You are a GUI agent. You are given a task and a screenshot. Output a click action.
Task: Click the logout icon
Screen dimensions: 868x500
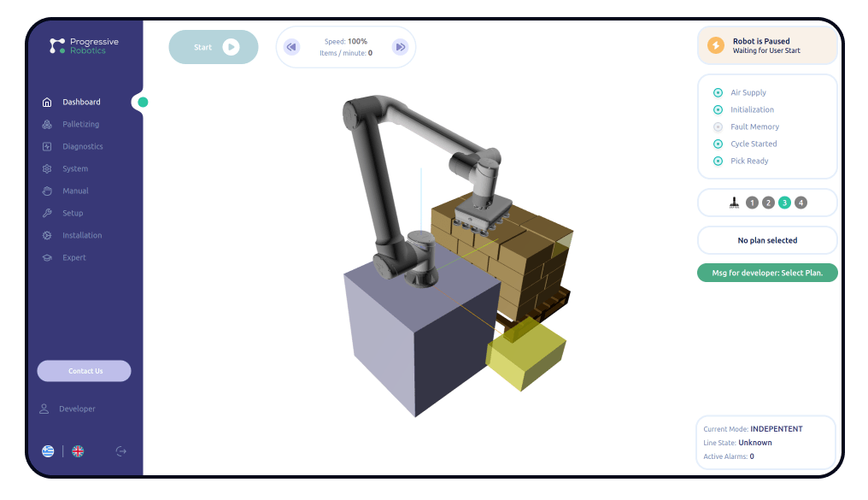[x=120, y=451]
